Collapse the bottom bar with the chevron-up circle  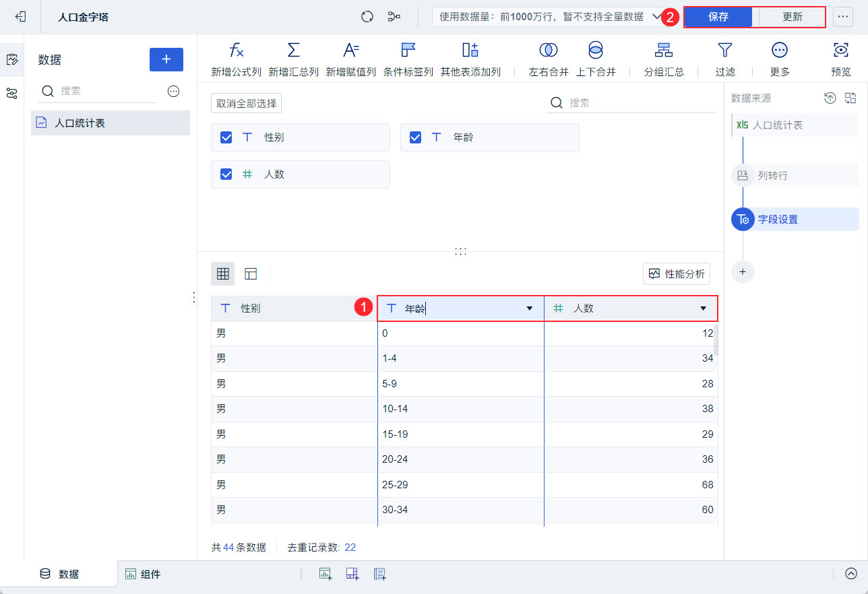point(851,574)
